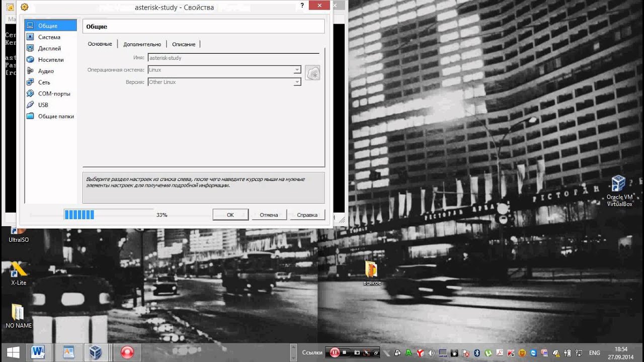
Task: Open the Дисплей section in sidebar
Action: 50,48
